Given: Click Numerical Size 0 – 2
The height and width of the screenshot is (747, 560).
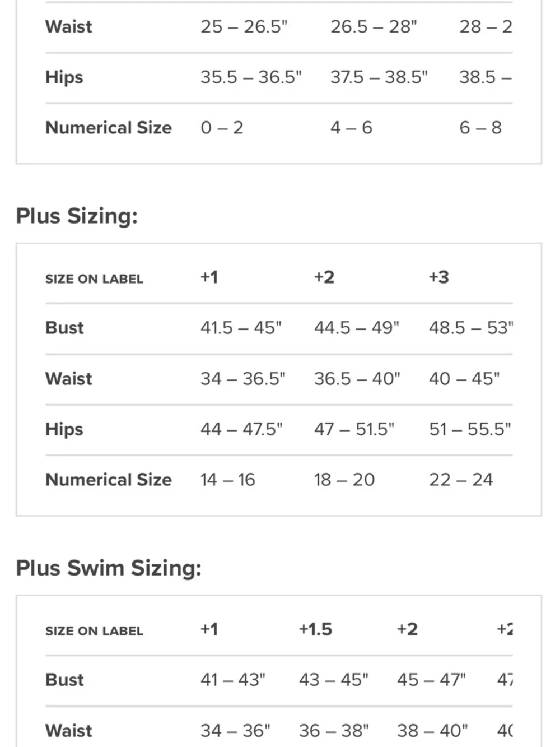Looking at the screenshot, I should coord(222,128).
